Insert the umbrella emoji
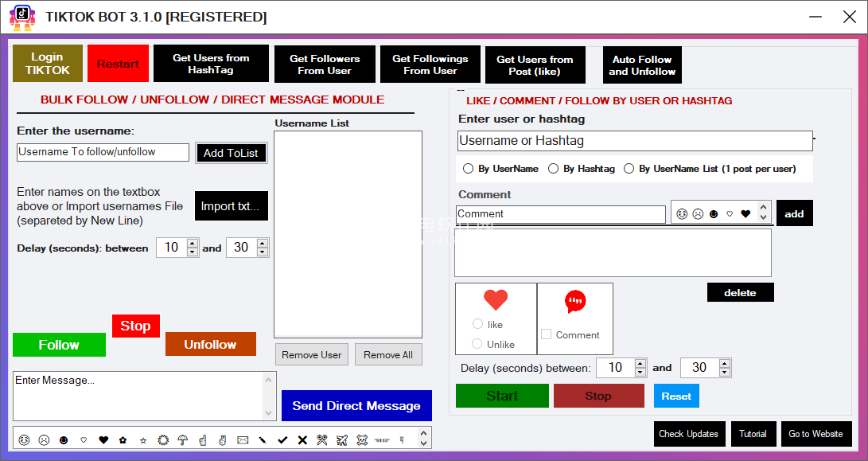This screenshot has height=461, width=868. click(x=183, y=440)
